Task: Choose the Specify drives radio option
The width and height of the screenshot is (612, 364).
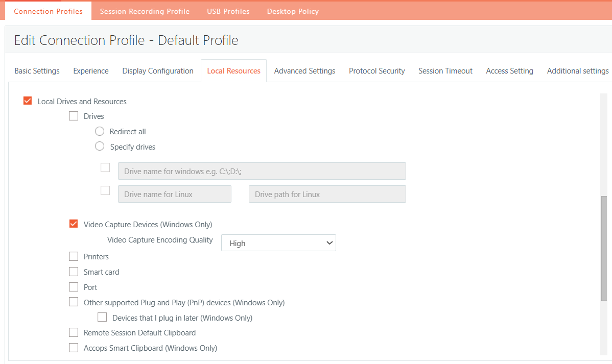Action: (100, 147)
